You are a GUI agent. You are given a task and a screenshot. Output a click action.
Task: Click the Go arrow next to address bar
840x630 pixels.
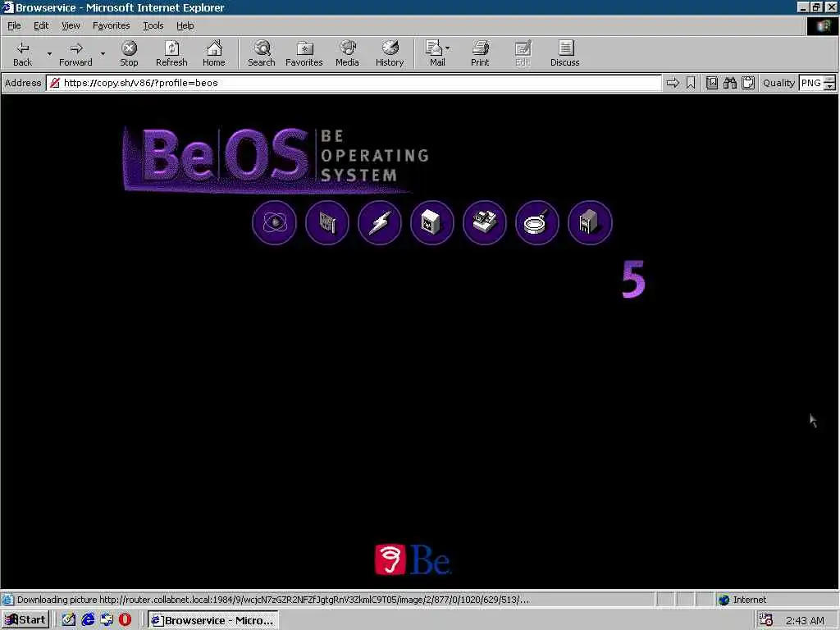(x=673, y=83)
